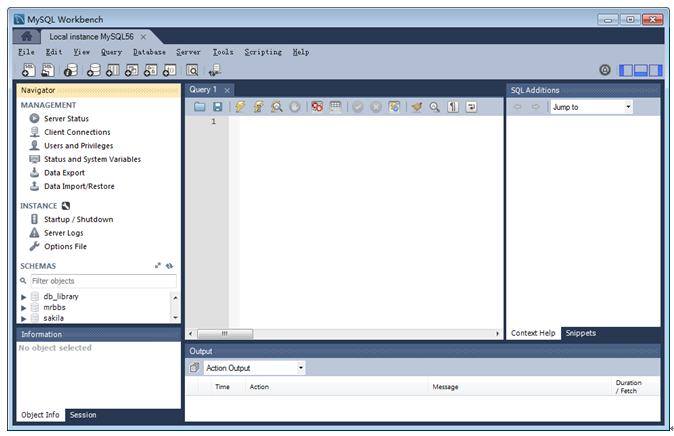Stop query execution icon
This screenshot has width=674, height=436.
(295, 107)
